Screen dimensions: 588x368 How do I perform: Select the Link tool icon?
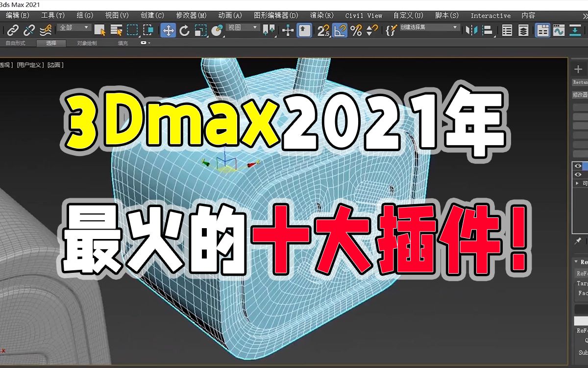tap(13, 30)
